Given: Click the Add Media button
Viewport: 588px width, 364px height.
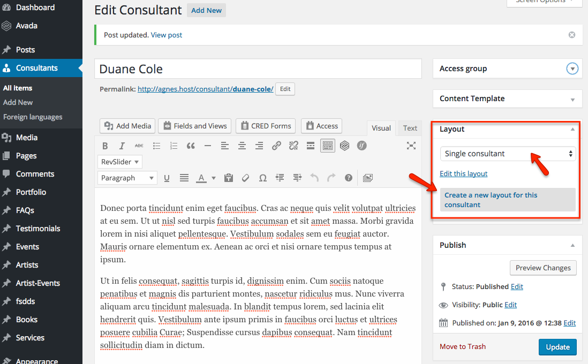Looking at the screenshot, I should click(128, 126).
